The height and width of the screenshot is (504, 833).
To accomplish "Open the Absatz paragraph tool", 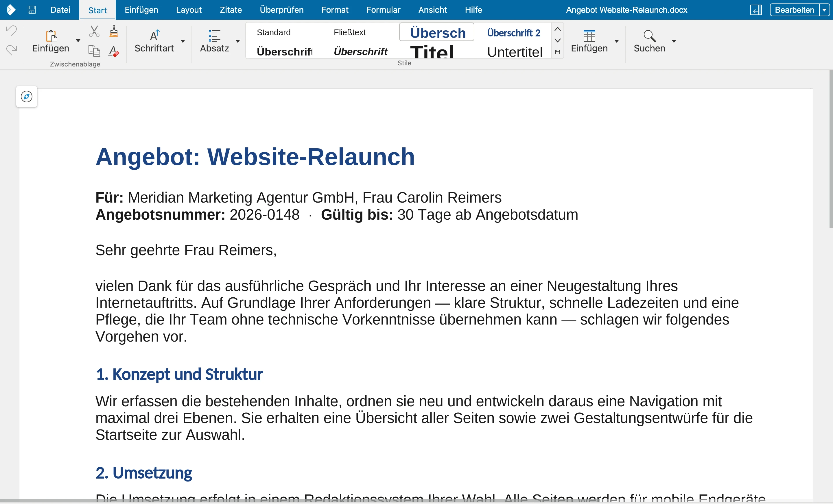I will (x=214, y=42).
